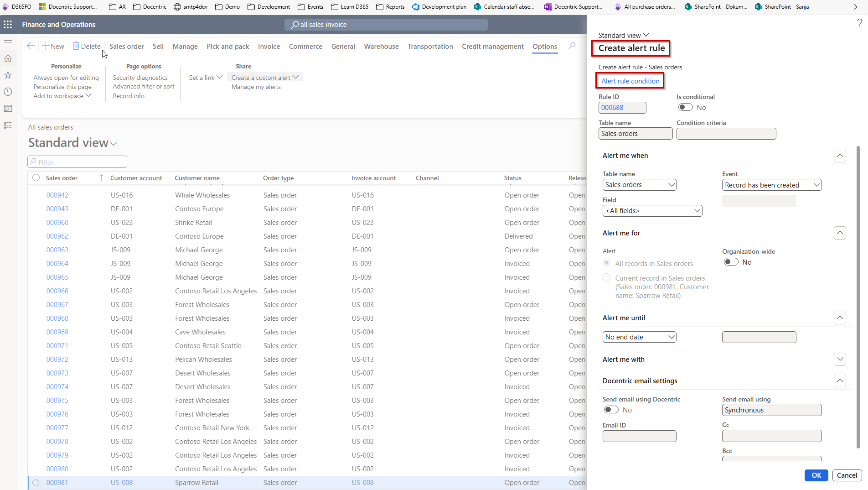This screenshot has width=868, height=490.
Task: Open the Credit management tab
Action: (492, 47)
